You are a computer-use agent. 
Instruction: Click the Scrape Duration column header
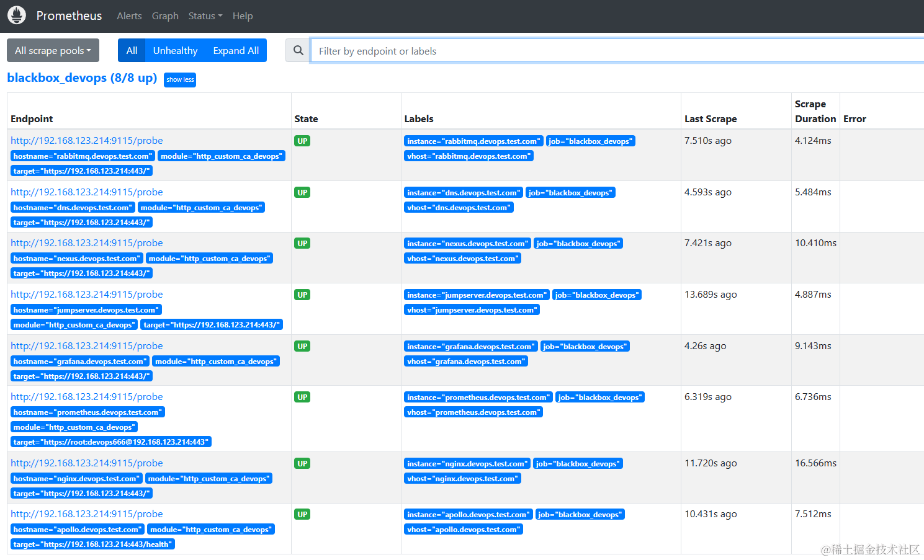(x=815, y=112)
